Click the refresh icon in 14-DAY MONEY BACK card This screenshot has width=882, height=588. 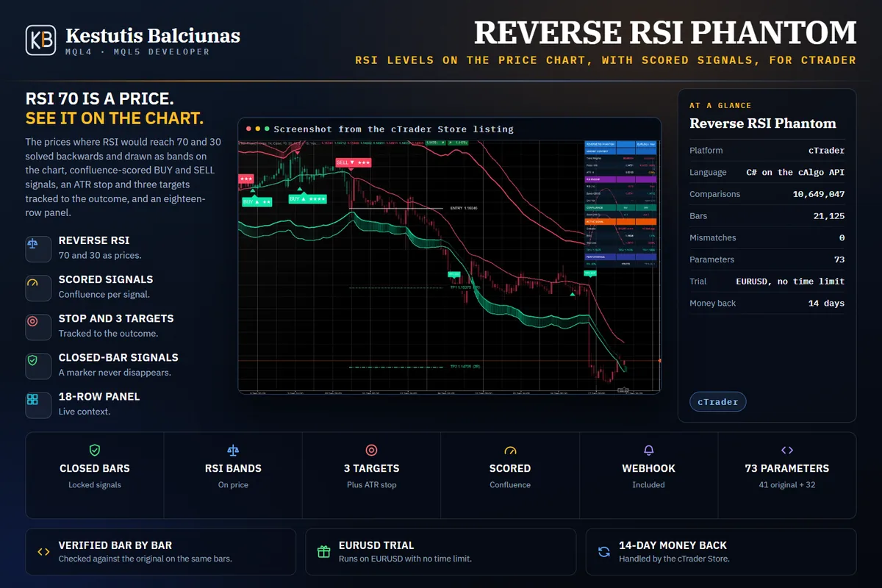tap(603, 551)
